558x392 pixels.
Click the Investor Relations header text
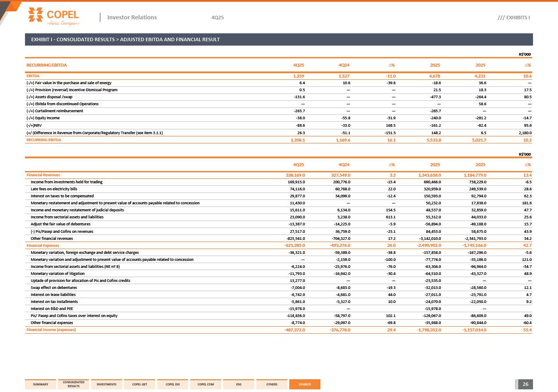point(132,18)
